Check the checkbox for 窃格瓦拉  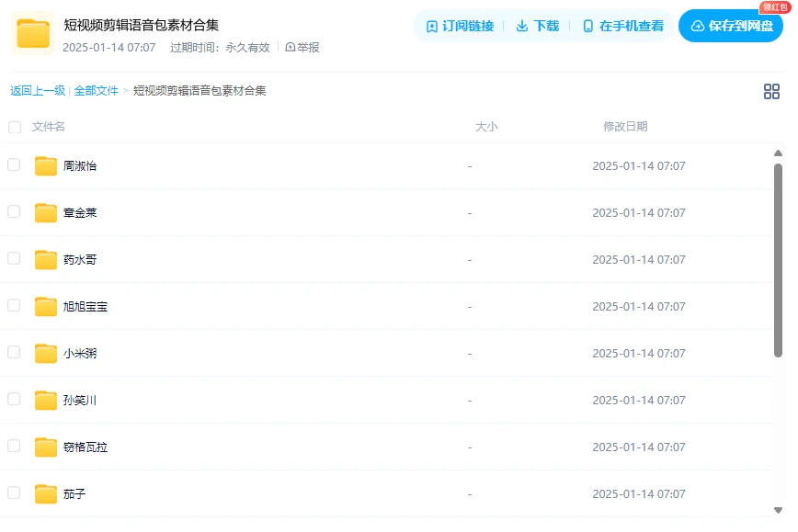14,447
